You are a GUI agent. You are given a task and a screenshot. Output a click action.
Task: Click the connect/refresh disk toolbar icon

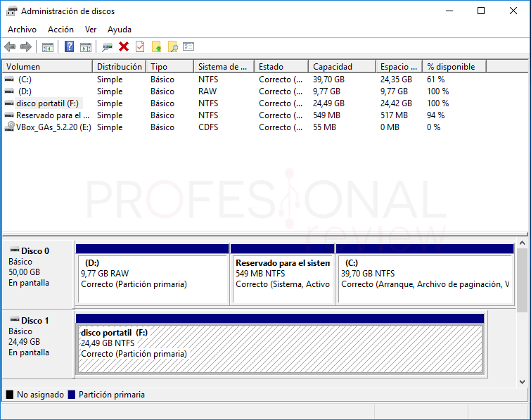[107, 46]
